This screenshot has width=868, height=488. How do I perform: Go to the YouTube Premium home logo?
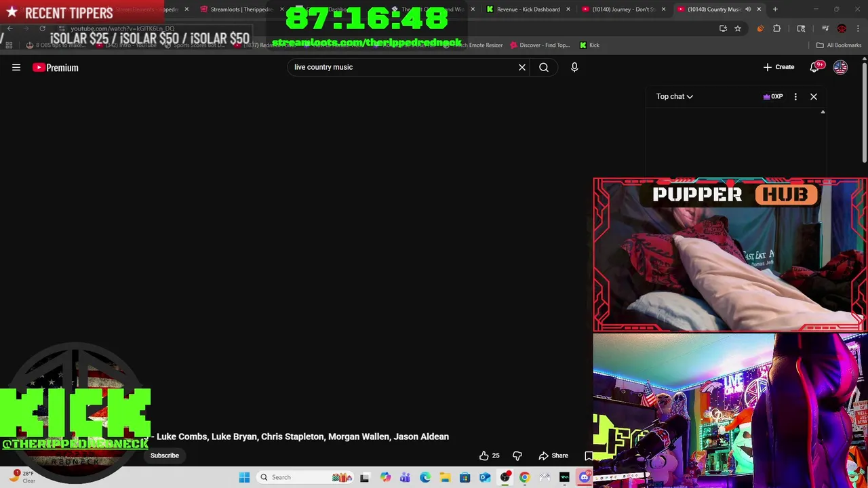tap(56, 67)
